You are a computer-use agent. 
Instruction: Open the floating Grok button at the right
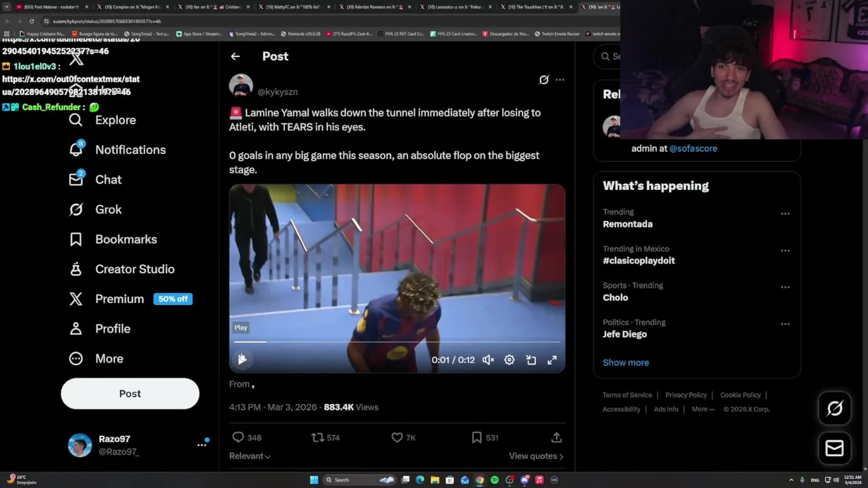tap(835, 408)
